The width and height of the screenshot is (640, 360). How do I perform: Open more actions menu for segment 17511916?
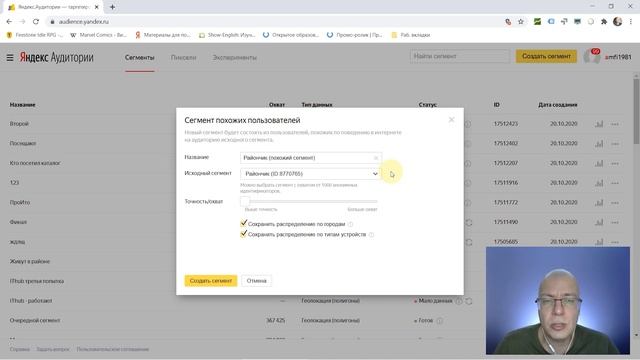click(615, 183)
